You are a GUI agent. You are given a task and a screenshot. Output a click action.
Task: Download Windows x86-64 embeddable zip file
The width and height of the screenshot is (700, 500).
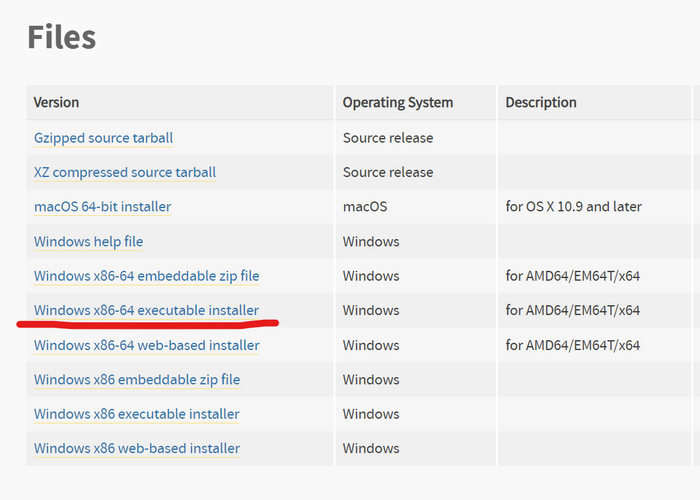pyautogui.click(x=146, y=276)
